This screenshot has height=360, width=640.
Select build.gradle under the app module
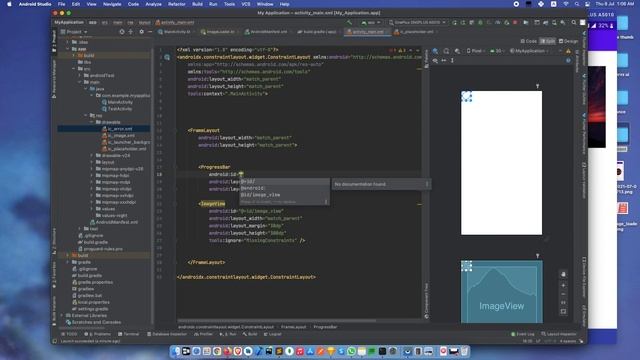(x=93, y=242)
